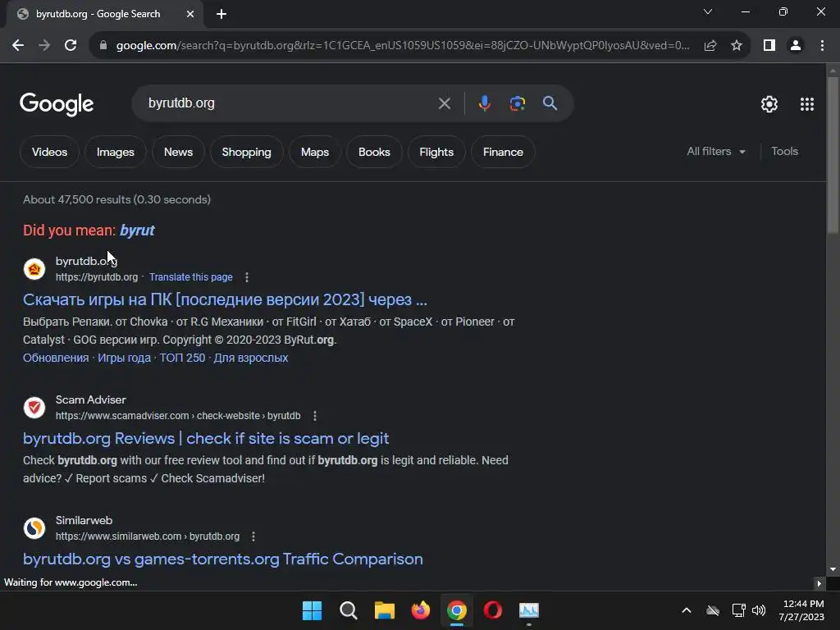Screen dimensions: 840x630
Task: Open Maps results filter
Action: pos(315,152)
